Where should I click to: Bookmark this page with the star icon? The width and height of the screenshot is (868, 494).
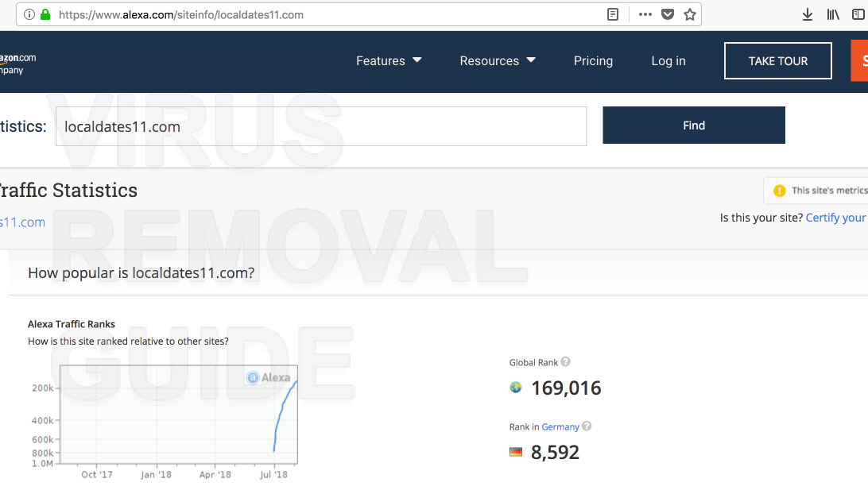690,15
